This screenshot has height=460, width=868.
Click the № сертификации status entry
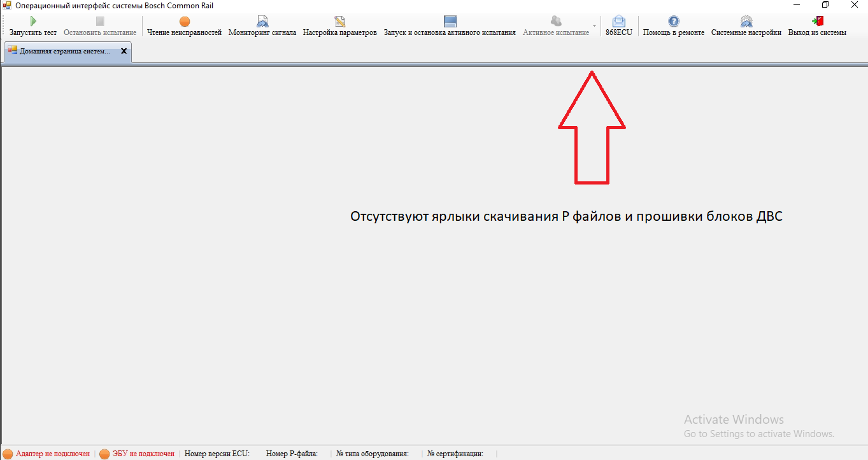point(455,454)
